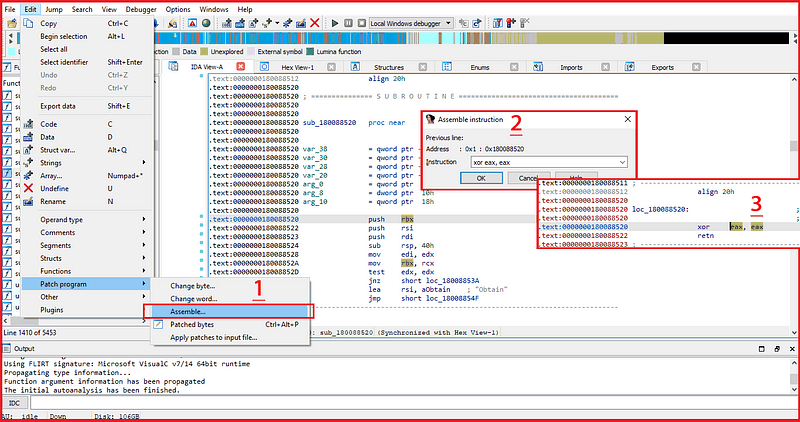Screen dimensions: 800x422
Task: Click Cancel in Assemble instruction dialog
Action: point(529,178)
